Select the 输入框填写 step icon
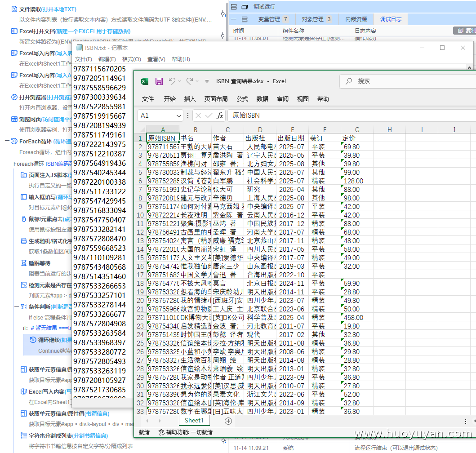 (x=24, y=197)
